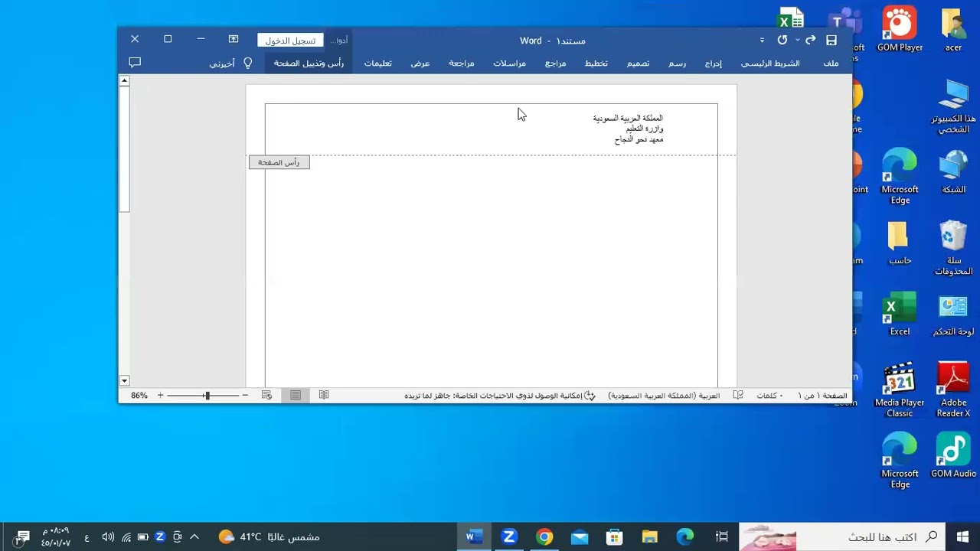Click the language العربية status bar entry
Viewport: 980px width, 551px height.
click(x=664, y=396)
